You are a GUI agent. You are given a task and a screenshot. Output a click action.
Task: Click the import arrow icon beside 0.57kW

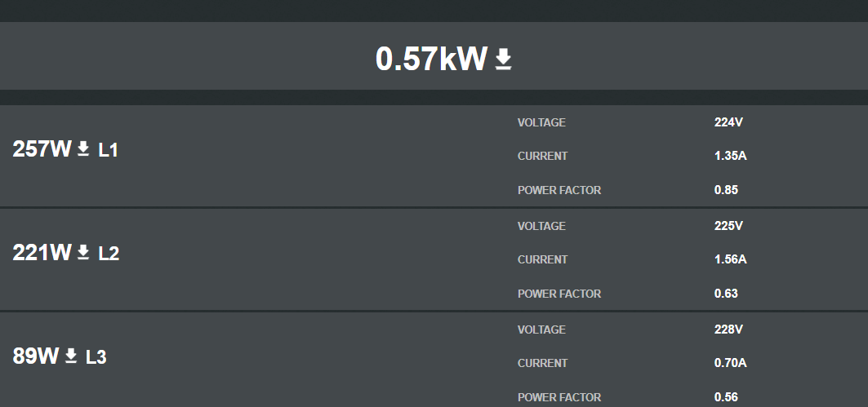coord(503,60)
